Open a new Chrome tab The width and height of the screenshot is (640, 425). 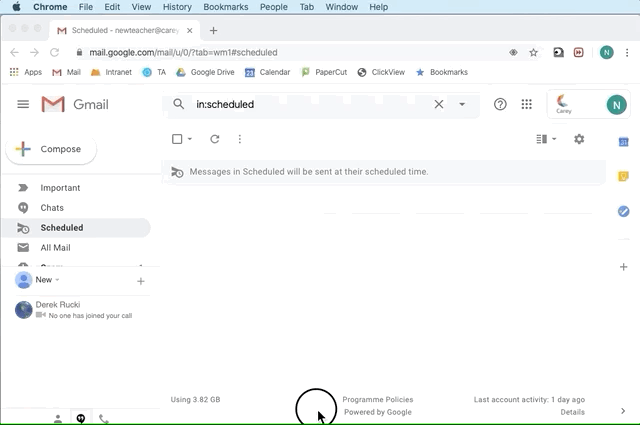click(213, 31)
